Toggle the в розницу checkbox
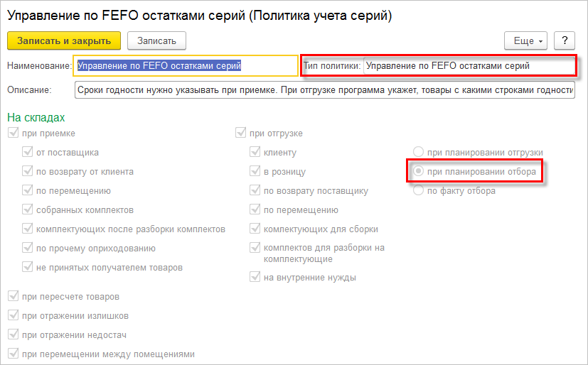The image size is (588, 365). pos(255,171)
